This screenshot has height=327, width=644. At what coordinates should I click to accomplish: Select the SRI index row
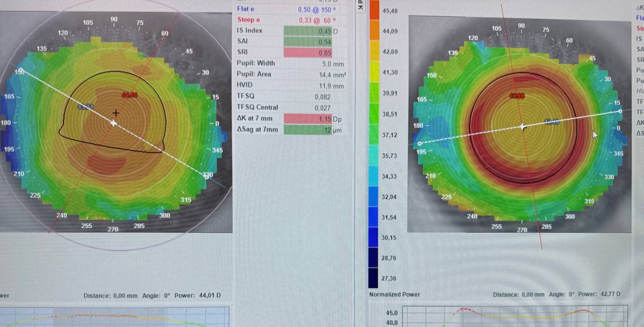tap(291, 52)
